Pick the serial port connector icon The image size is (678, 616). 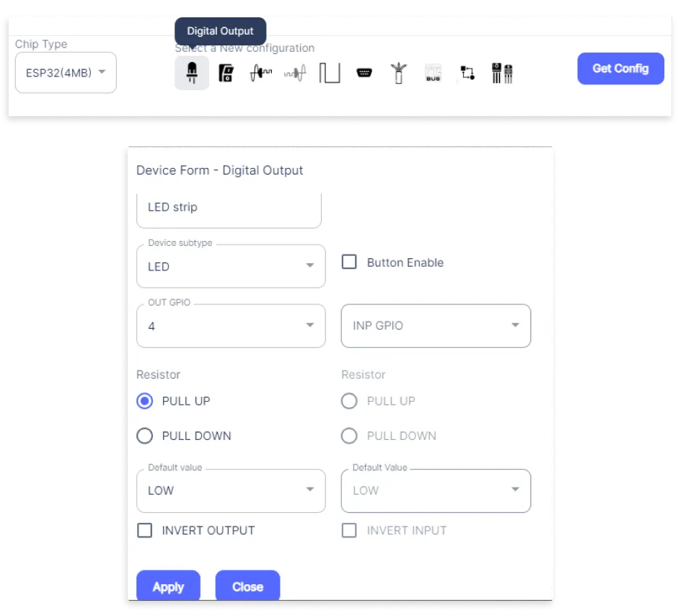[364, 73]
